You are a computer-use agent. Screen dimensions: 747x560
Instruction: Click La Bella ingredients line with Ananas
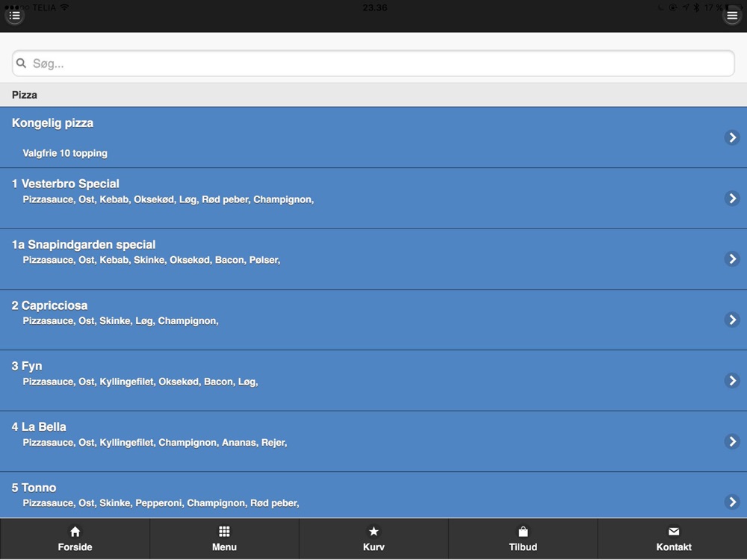pos(155,443)
